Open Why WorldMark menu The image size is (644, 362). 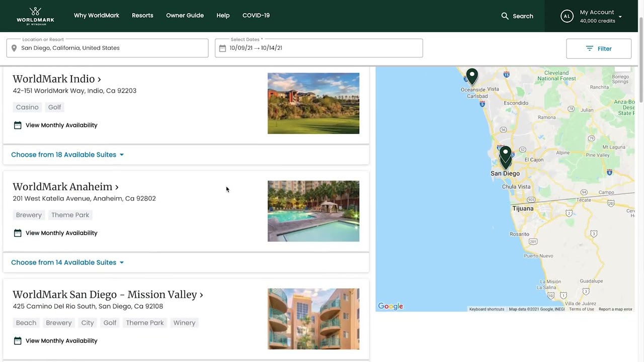point(97,16)
